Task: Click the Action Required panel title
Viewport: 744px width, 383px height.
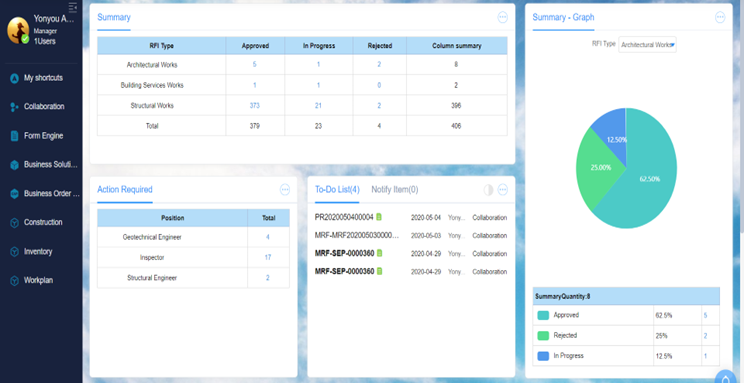Action: [125, 189]
